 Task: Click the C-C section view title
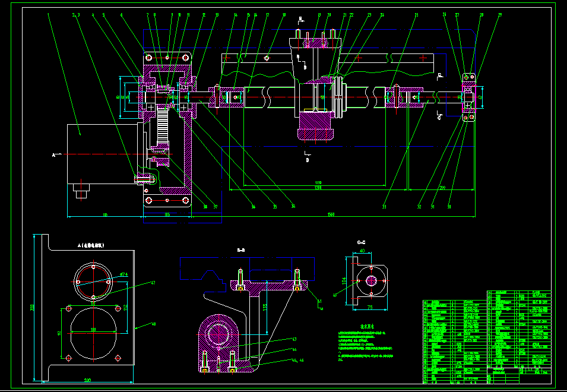click(361, 242)
